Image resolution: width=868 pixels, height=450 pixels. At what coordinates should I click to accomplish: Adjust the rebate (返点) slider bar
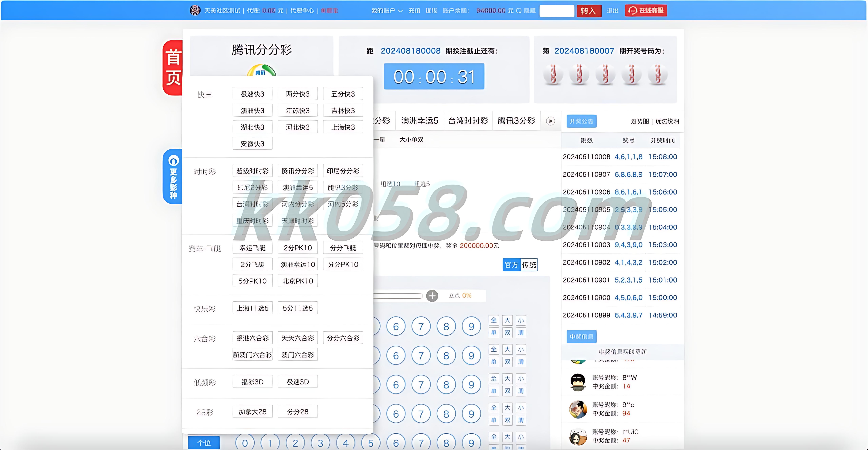[x=398, y=296]
